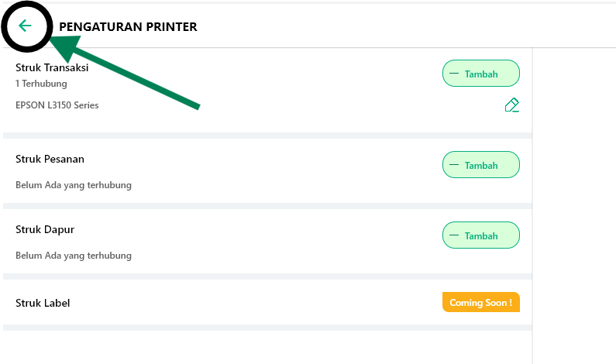Select the Struk Pesanan heading
This screenshot has width=616, height=364.
click(x=50, y=159)
